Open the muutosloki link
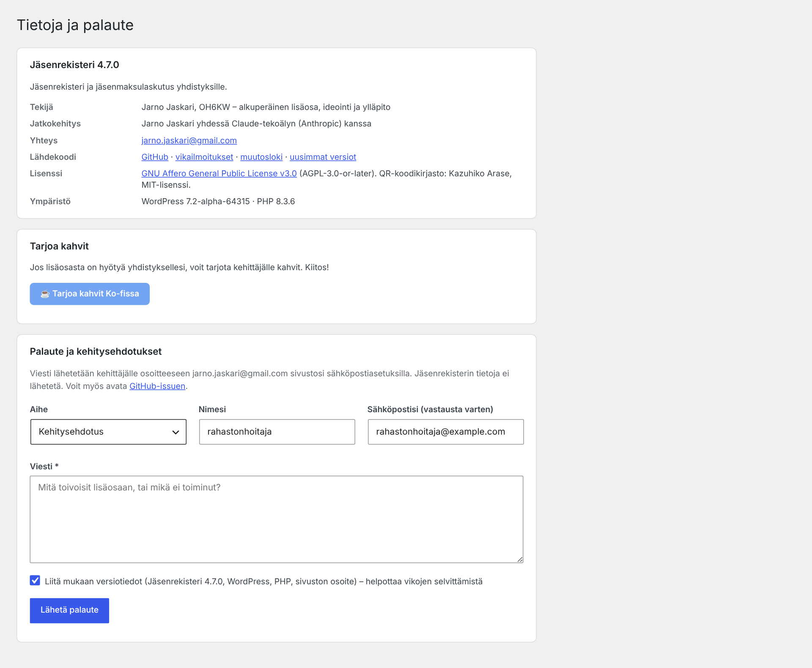This screenshot has height=668, width=812. (261, 157)
